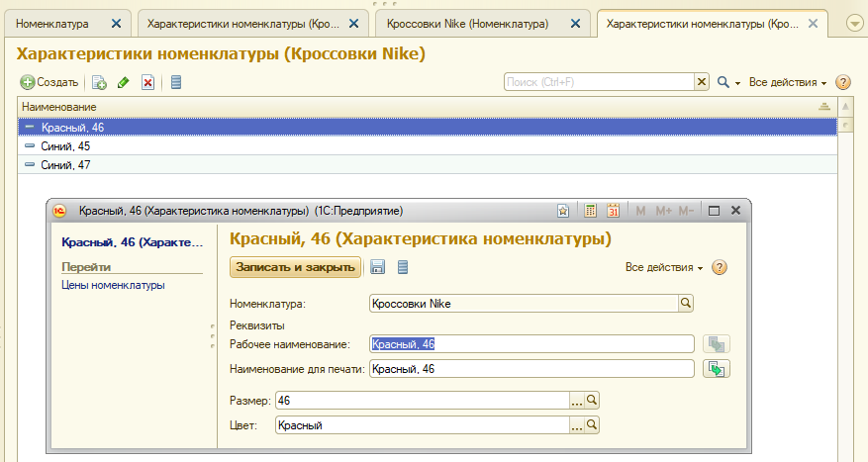Image resolution: width=868 pixels, height=462 pixels.
Task: Click the magnifier icon in the Номенклатура field
Action: point(685,304)
